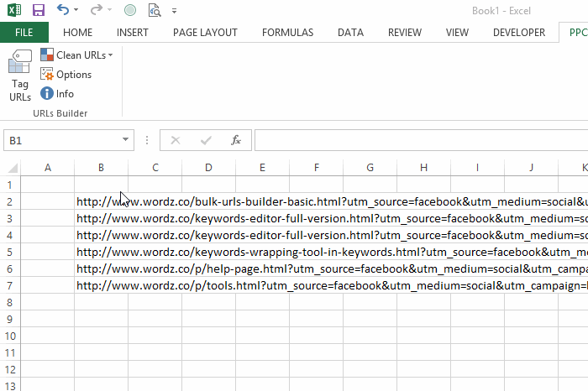This screenshot has height=391, width=588.
Task: Click the green circle quick access icon
Action: tap(130, 10)
